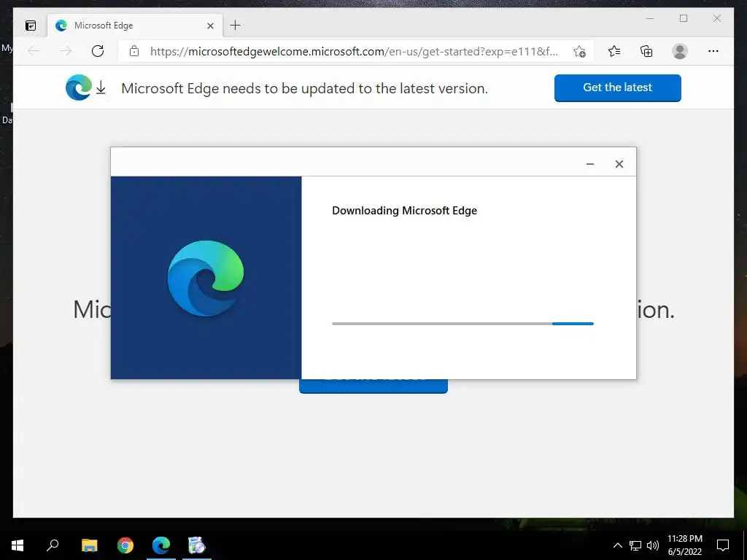Show hidden system tray icons
This screenshot has width=747, height=560.
(617, 545)
